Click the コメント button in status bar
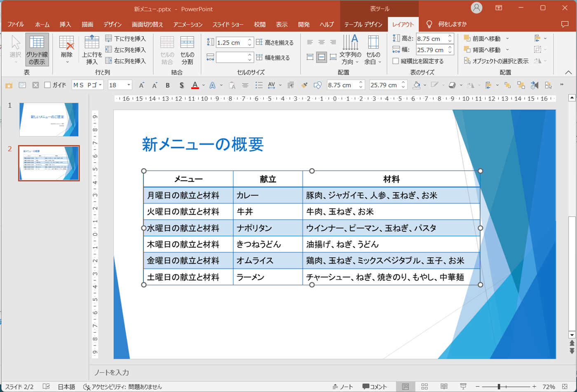 pos(375,387)
